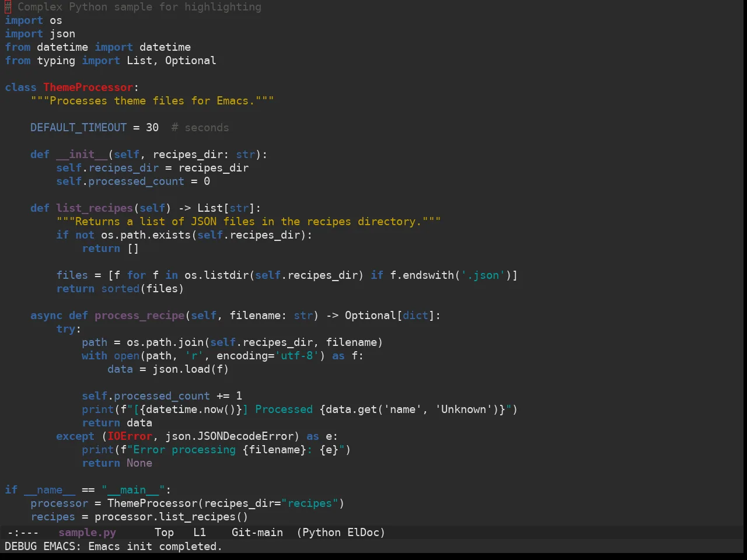Screen dimensions: 747x560
Task: Click the 'return []' statement
Action: pyautogui.click(x=110, y=249)
